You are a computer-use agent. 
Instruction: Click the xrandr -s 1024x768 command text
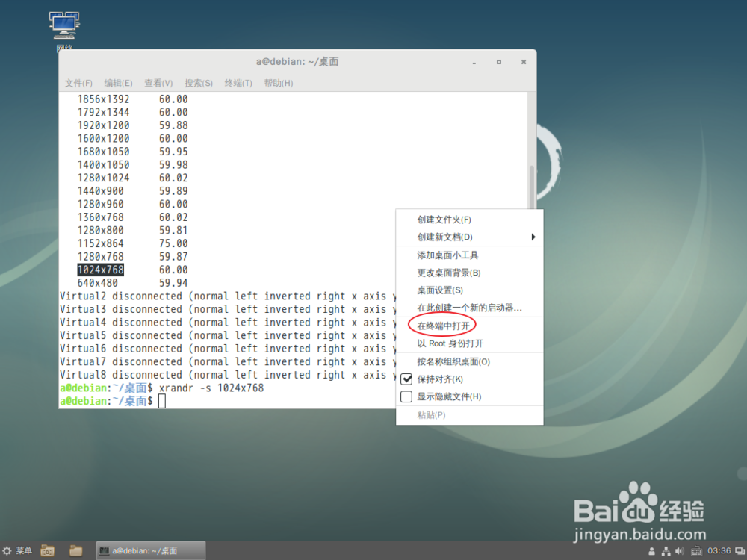(x=211, y=388)
